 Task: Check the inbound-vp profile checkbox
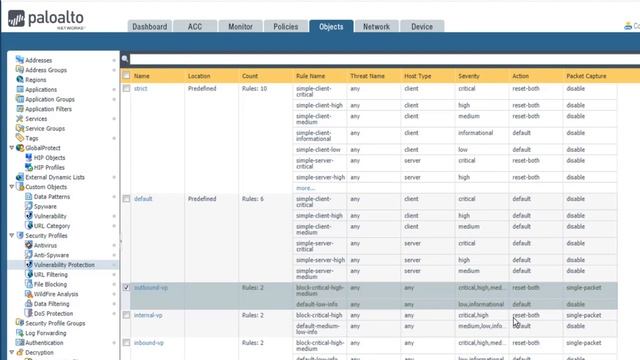[x=127, y=342]
